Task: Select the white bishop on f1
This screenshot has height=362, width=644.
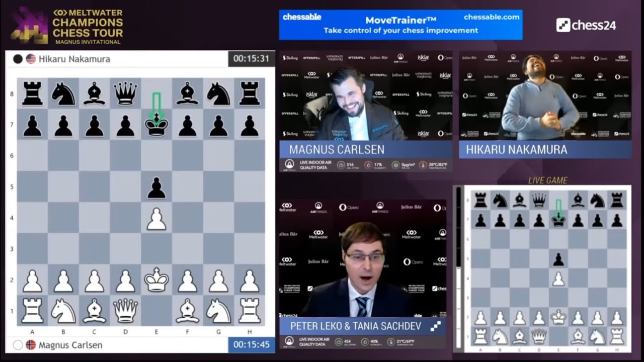Action: pyautogui.click(x=187, y=312)
